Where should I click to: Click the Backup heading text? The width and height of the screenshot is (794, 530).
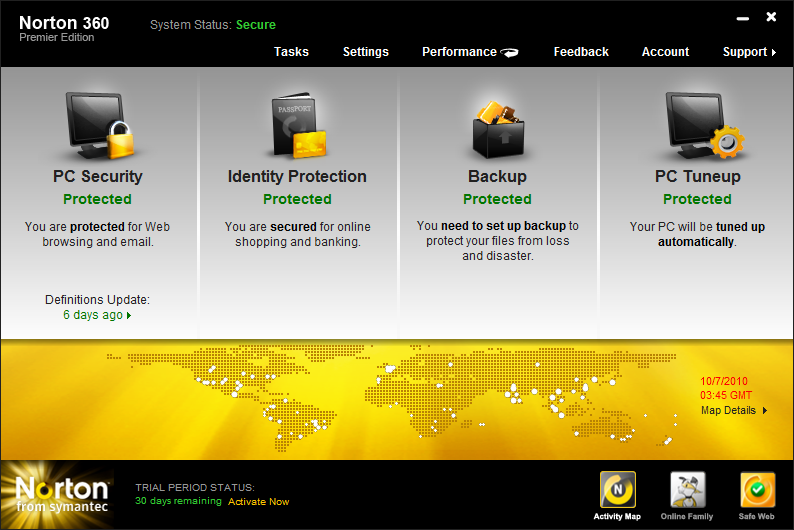(x=497, y=177)
